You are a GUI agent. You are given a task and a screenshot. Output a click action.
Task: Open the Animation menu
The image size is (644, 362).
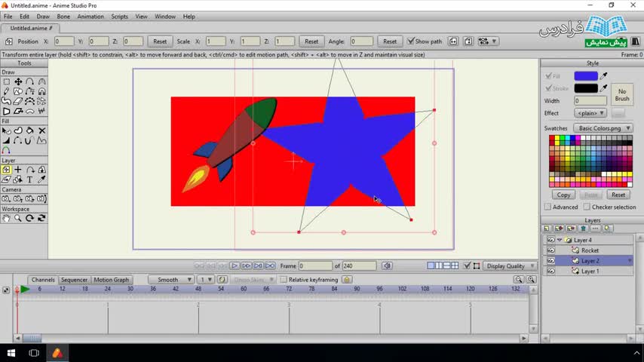(90, 17)
